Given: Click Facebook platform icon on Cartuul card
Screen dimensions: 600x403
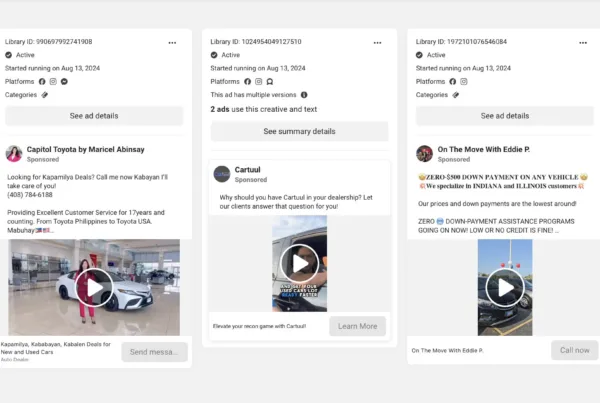Looking at the screenshot, I should tap(248, 82).
